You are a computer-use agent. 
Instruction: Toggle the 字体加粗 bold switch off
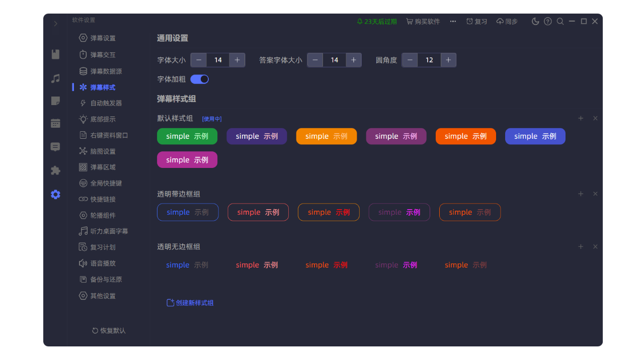[x=200, y=79]
